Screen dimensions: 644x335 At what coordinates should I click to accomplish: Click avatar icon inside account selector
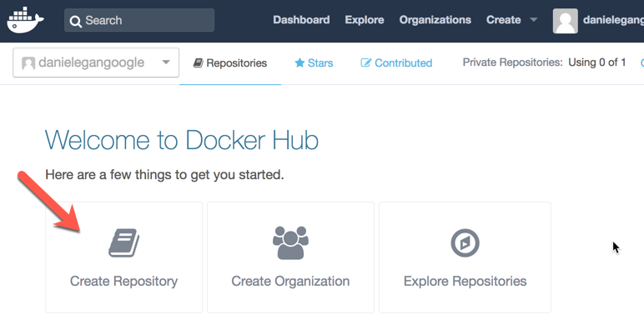[x=28, y=63]
